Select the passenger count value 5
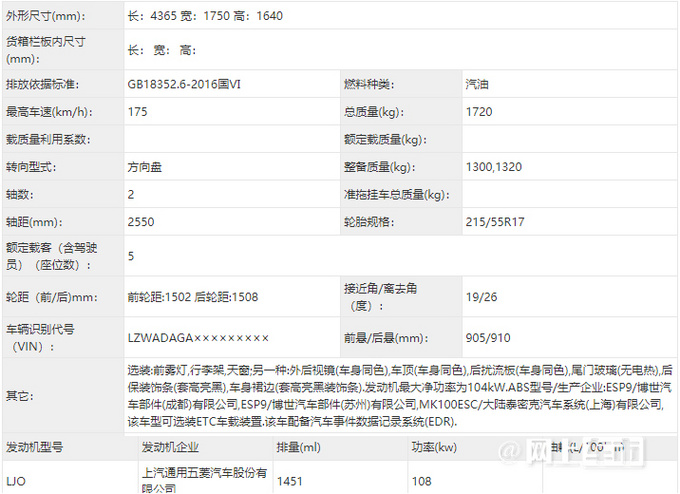 click(131, 256)
